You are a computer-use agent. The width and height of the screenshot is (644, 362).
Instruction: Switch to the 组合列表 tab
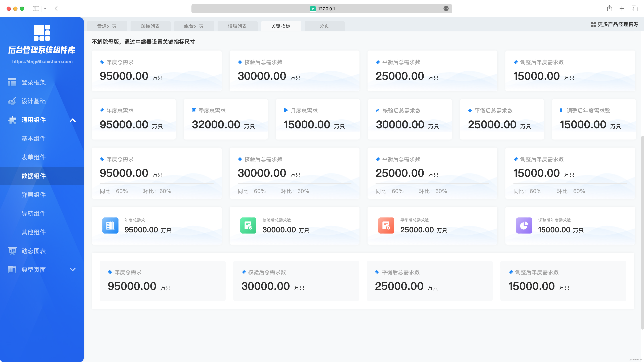point(194,26)
